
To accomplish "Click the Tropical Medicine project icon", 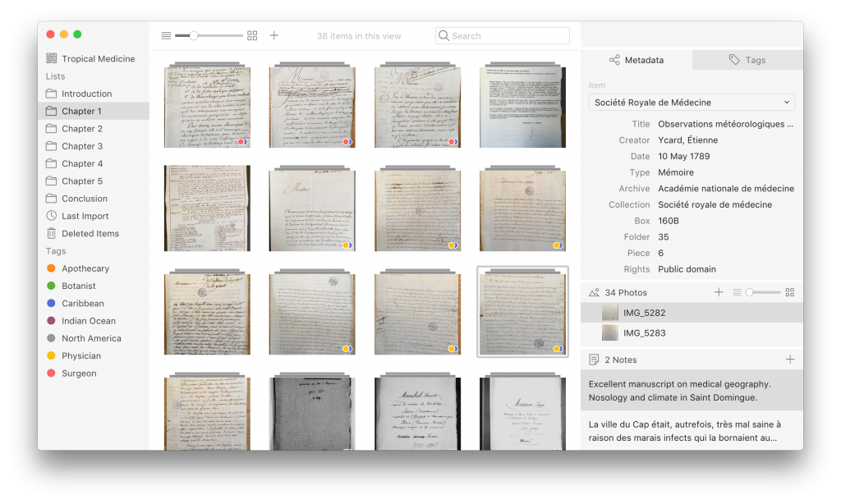I will point(52,59).
